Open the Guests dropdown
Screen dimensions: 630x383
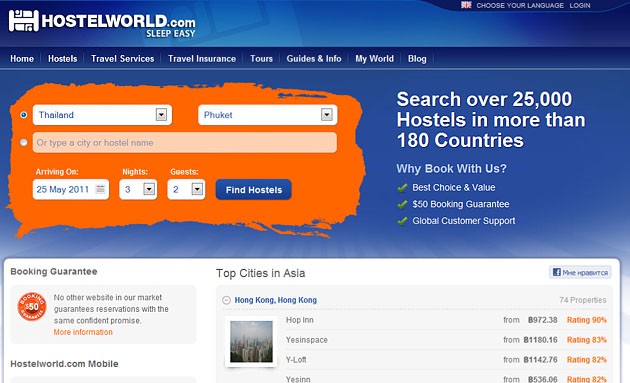pos(186,189)
